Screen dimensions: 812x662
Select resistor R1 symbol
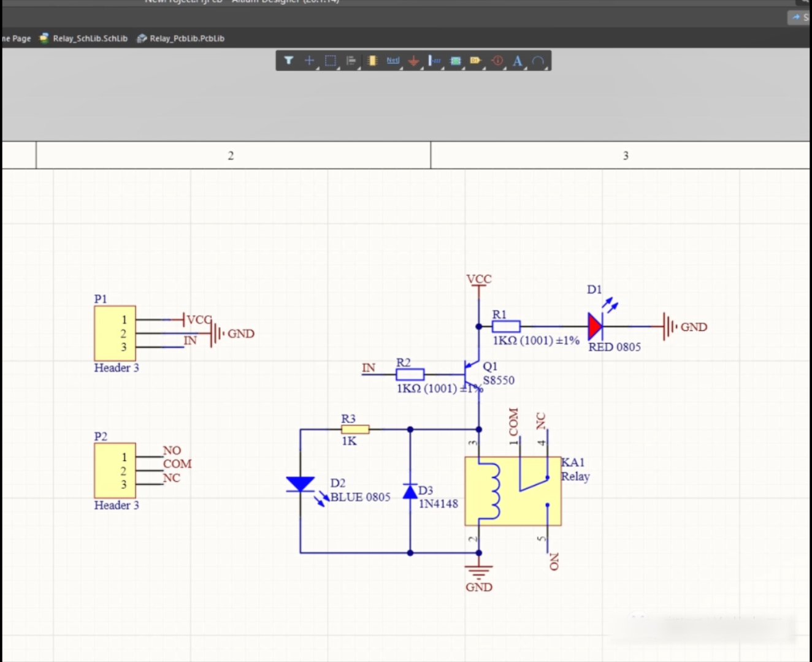point(506,327)
